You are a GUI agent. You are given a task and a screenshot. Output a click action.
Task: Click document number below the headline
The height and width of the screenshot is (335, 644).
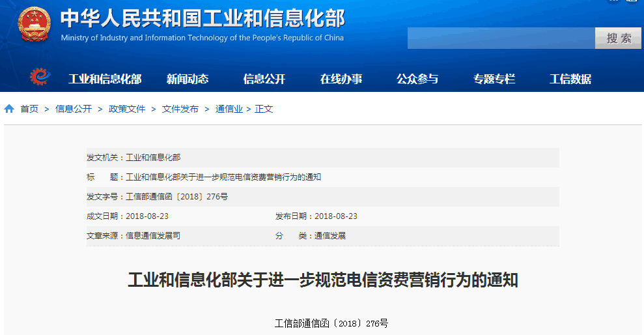(x=331, y=323)
